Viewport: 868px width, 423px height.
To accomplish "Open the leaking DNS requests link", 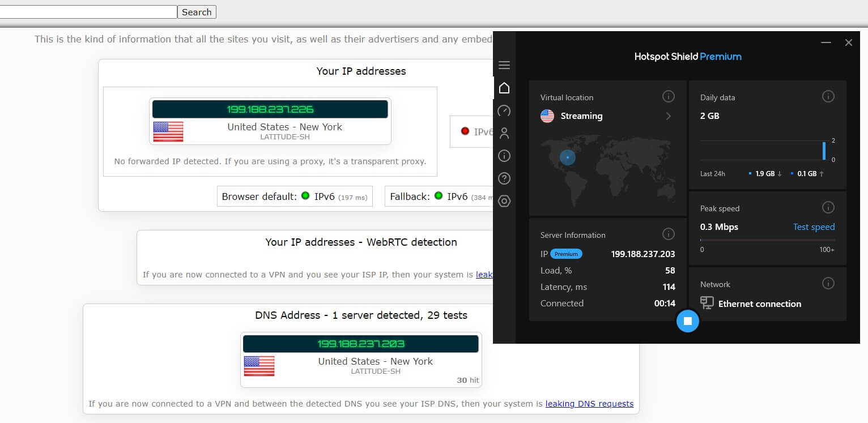I will point(589,404).
